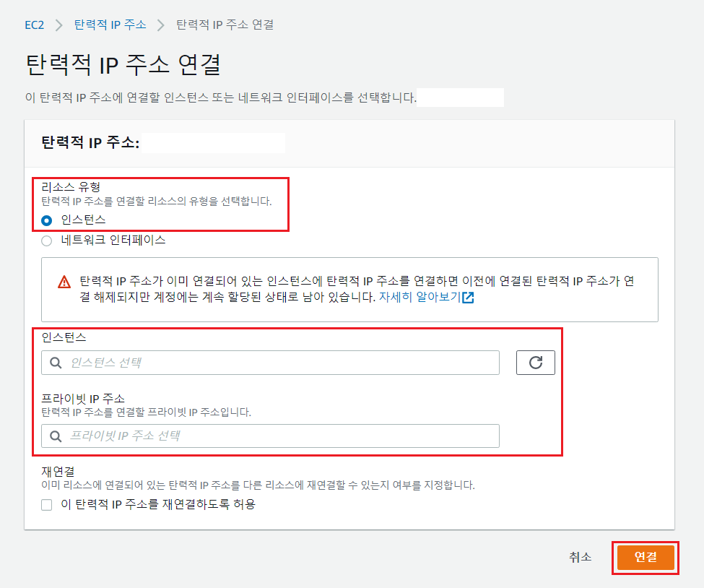The height and width of the screenshot is (588, 704).
Task: Click the page heading 탄력적 IP 주소 연결
Action: tap(123, 64)
